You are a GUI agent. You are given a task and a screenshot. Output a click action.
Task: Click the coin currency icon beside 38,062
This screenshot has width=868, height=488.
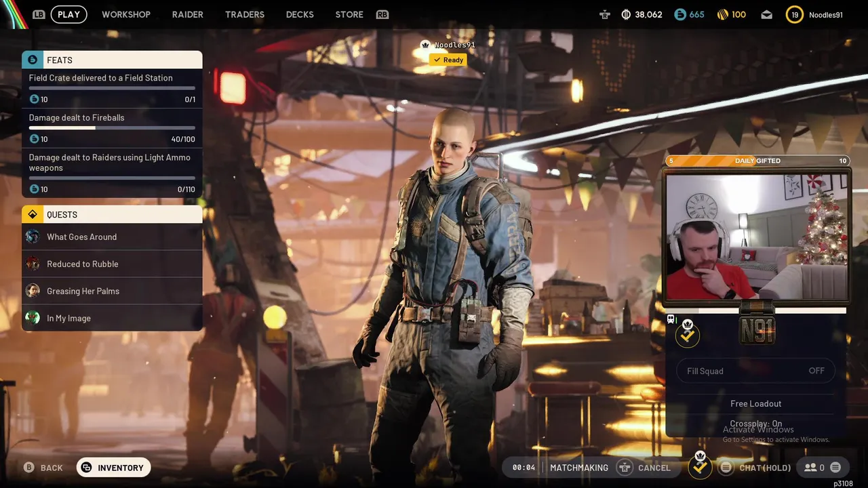[626, 14]
